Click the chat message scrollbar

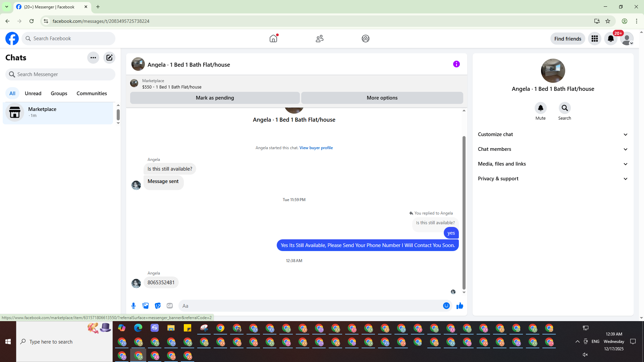pyautogui.click(x=464, y=213)
